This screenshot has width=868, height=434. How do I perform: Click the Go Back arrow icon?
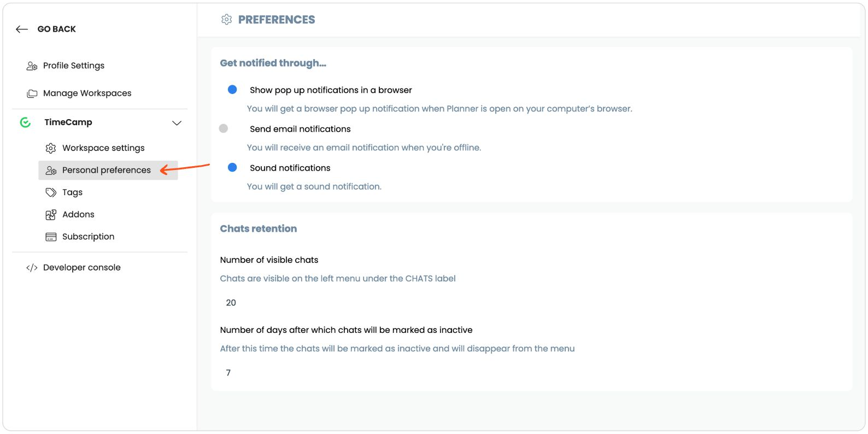pos(22,30)
